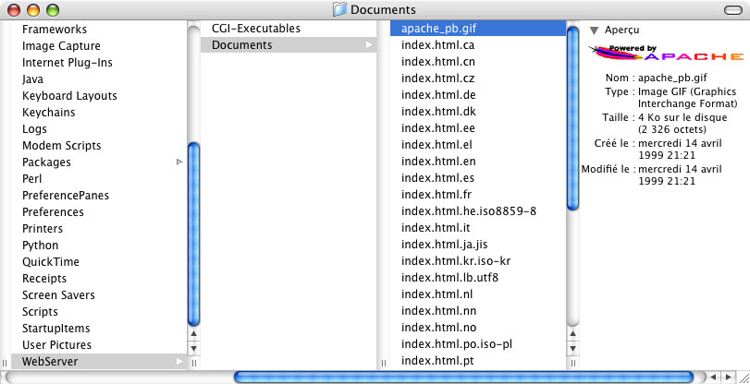Click the Documents folder icon in title bar
The image size is (750, 384).
339,10
